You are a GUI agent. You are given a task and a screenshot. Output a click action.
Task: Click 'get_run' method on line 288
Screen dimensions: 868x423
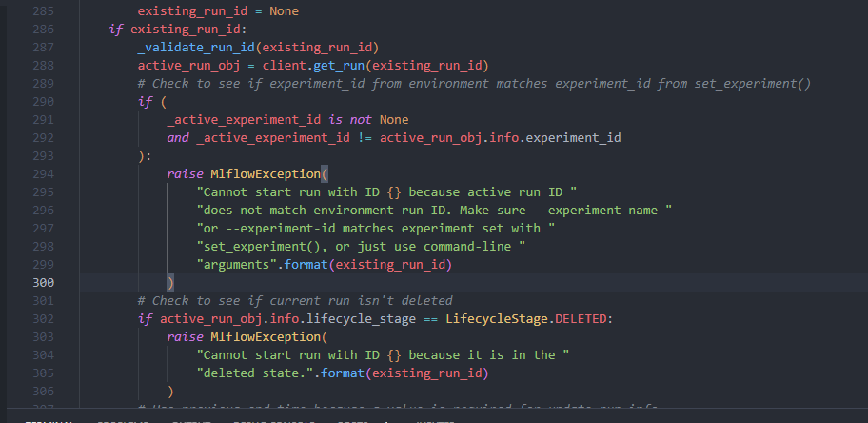[x=340, y=66]
